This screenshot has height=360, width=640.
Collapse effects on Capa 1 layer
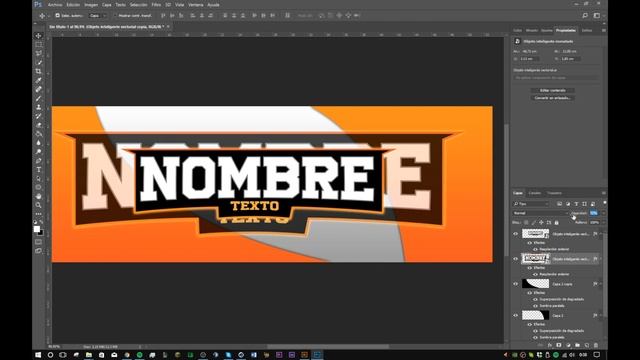click(x=600, y=316)
